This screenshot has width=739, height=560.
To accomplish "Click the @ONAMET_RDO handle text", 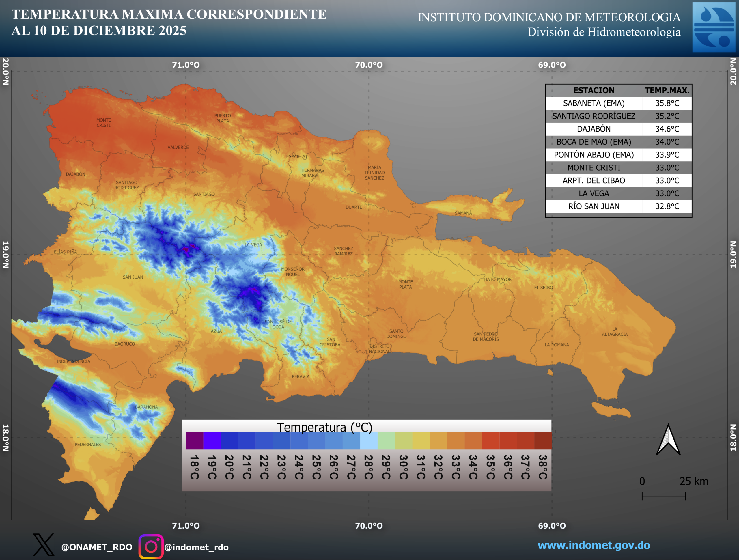I will [96, 547].
